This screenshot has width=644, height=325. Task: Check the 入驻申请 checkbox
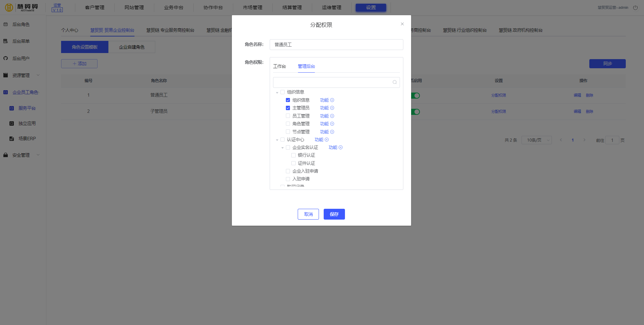[x=288, y=179]
